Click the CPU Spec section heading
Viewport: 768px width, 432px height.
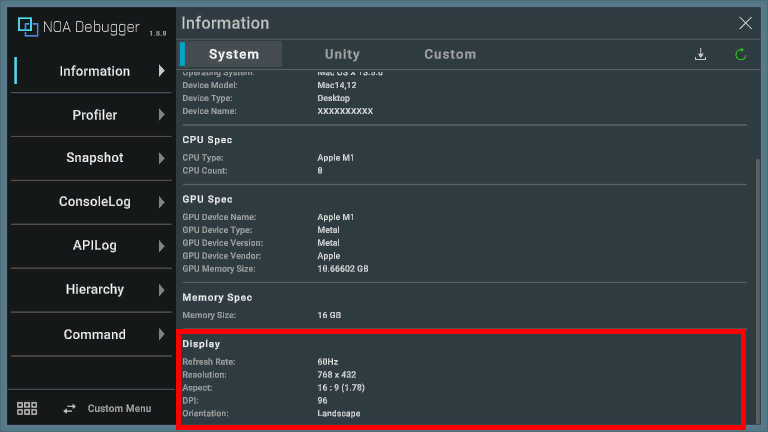click(207, 140)
